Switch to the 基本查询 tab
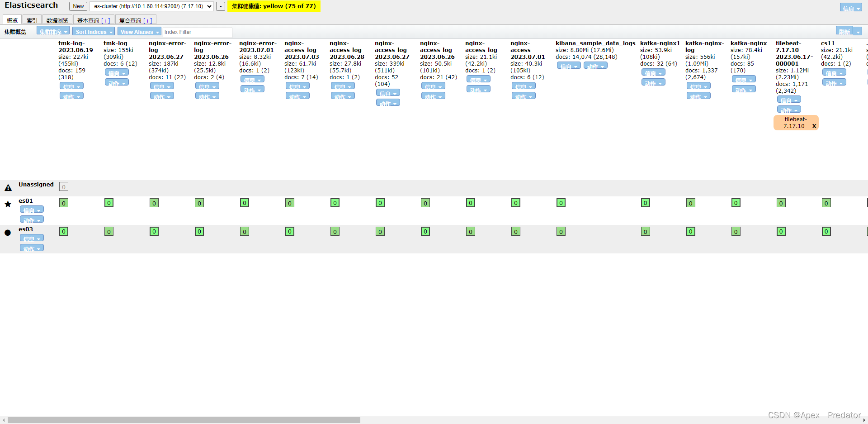The width and height of the screenshot is (868, 424). pyautogui.click(x=88, y=20)
